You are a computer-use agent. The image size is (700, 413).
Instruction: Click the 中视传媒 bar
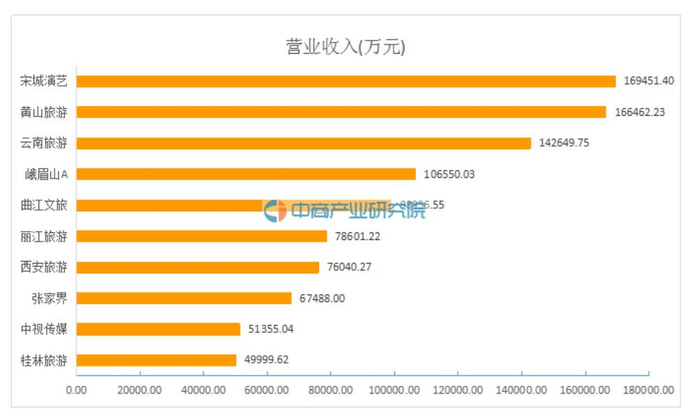158,329
